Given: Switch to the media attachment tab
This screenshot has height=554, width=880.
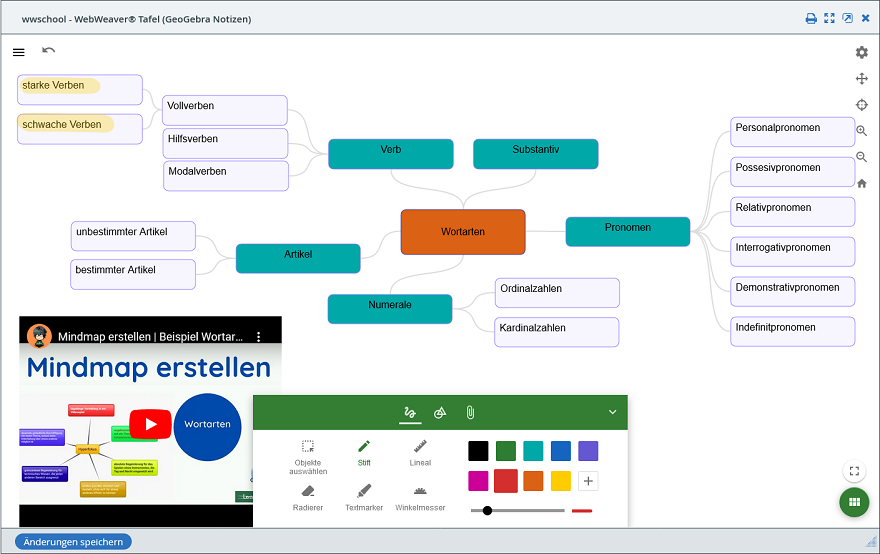Looking at the screenshot, I should point(469,412).
